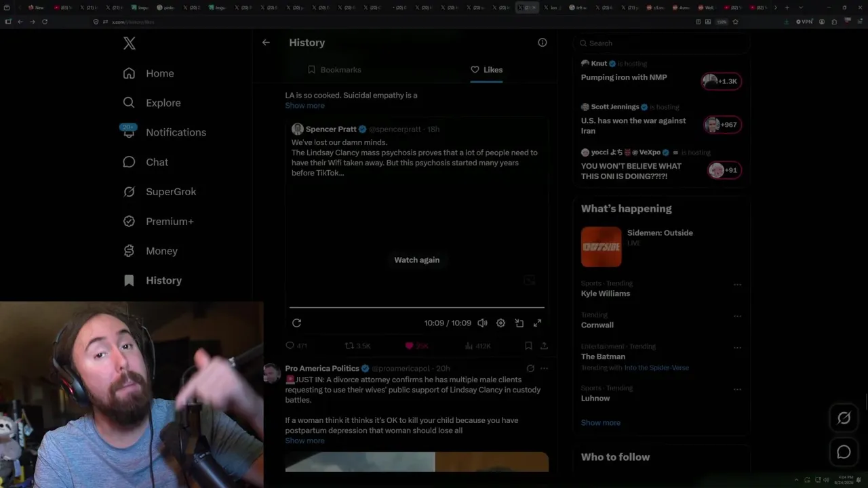Click the replay icon in video controls
The image size is (868, 488).
click(297, 323)
